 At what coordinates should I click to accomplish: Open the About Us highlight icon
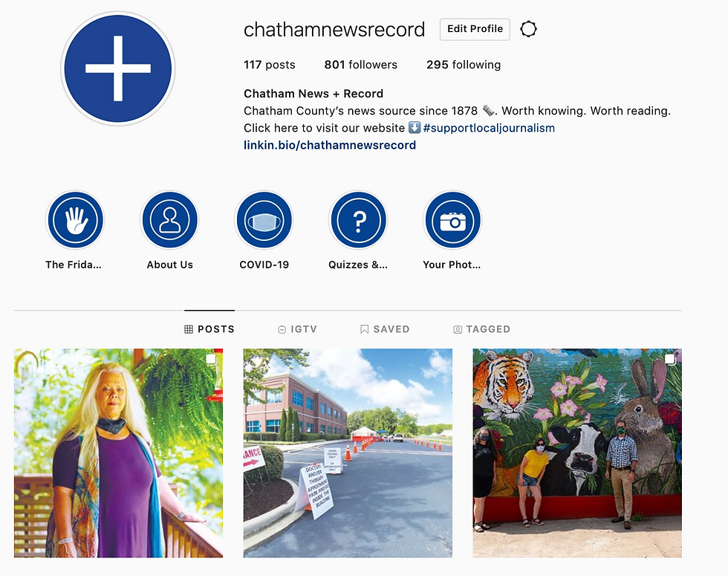(170, 220)
